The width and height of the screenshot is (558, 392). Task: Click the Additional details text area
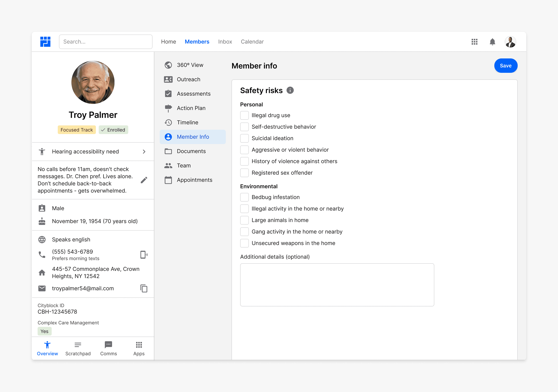tap(337, 285)
